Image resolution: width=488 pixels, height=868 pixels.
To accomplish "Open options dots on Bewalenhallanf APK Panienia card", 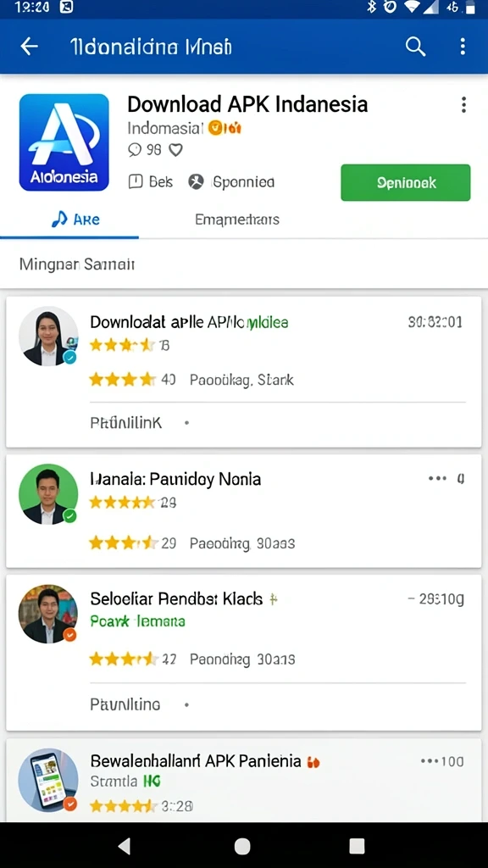I will (x=430, y=762).
